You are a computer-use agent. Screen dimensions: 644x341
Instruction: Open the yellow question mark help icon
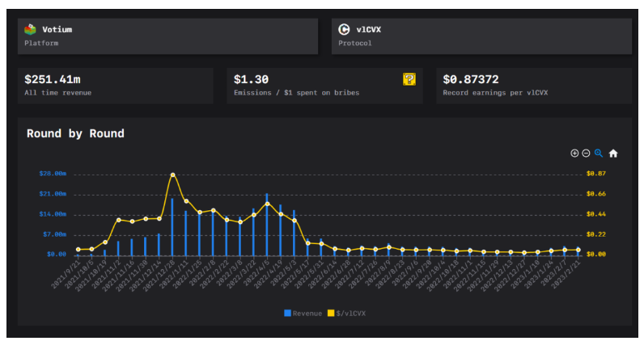click(x=409, y=79)
